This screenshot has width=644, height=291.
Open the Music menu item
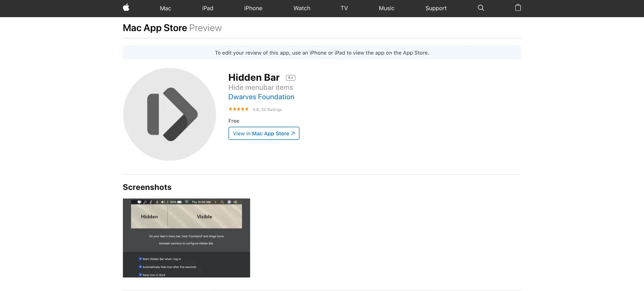(x=387, y=8)
